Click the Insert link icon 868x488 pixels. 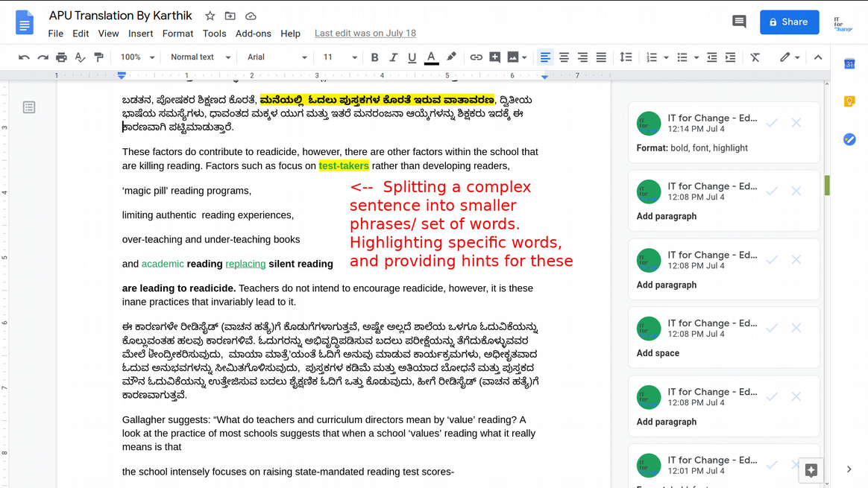(476, 57)
